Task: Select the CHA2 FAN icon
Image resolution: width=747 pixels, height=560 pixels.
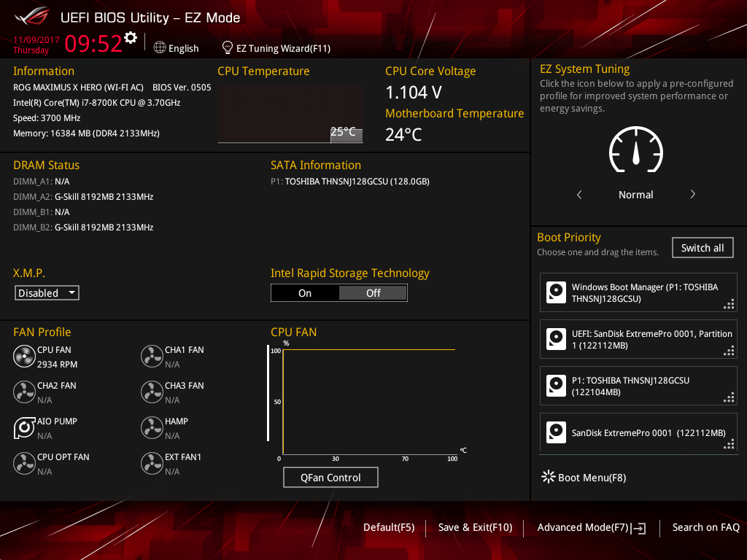Action: click(24, 392)
